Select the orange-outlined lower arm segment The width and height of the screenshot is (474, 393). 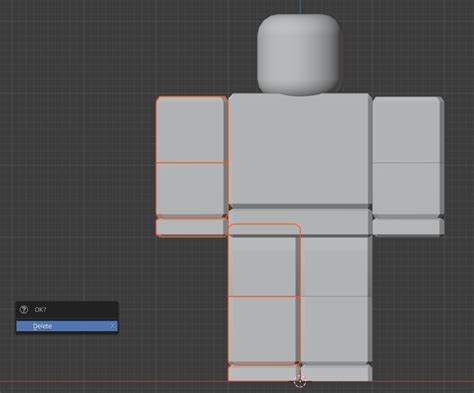(190, 190)
